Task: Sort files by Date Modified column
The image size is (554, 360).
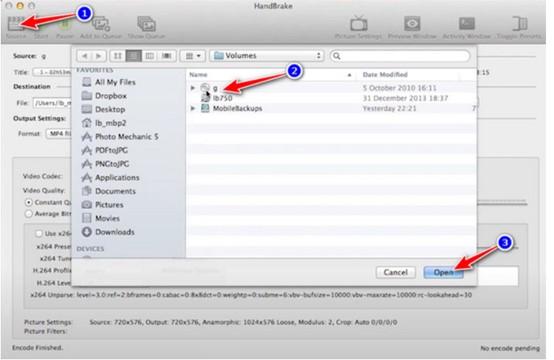Action: coord(407,75)
